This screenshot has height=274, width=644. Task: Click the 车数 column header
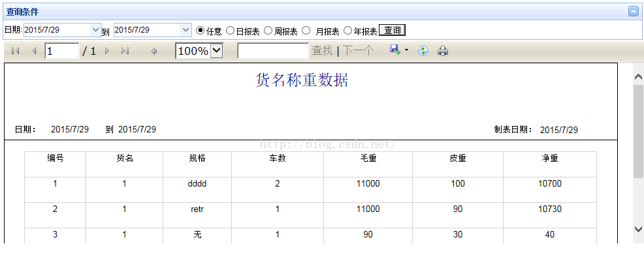(x=278, y=159)
